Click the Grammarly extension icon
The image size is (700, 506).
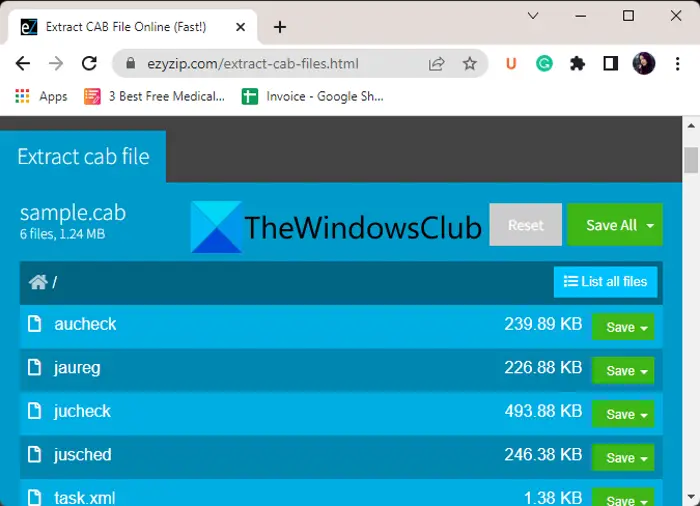click(544, 64)
